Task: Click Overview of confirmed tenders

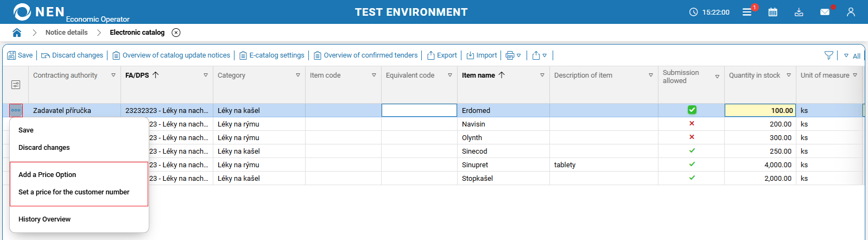Action: 366,55
